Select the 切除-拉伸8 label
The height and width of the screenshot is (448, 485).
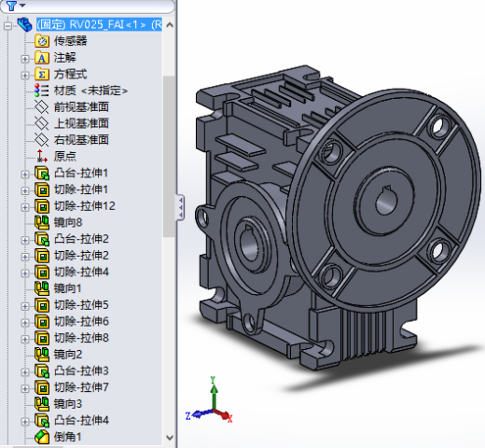tap(81, 338)
